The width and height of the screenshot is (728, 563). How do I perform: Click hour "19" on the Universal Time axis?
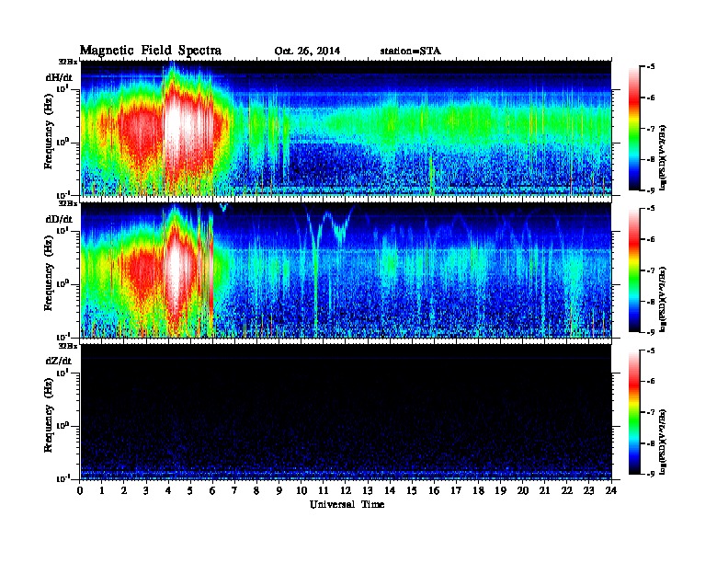click(500, 490)
